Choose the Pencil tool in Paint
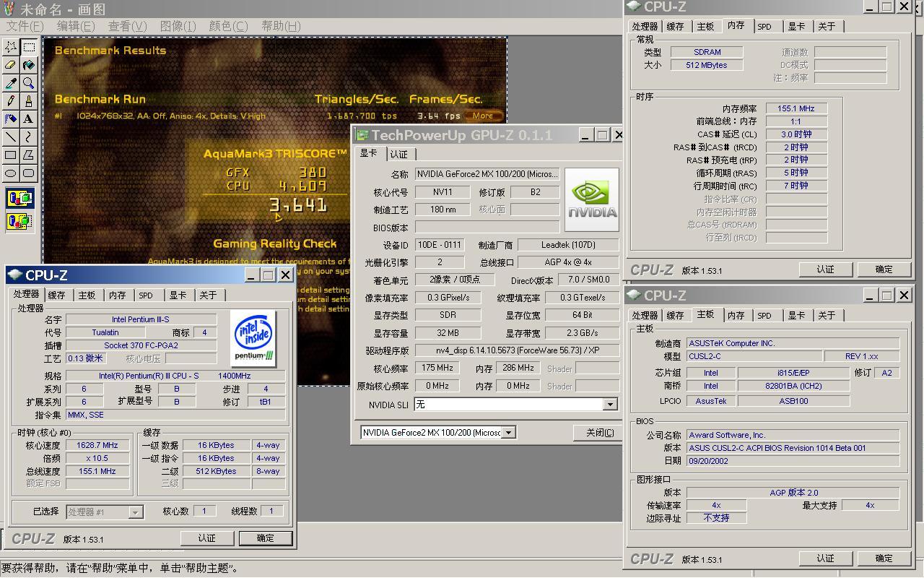Screen dimensions: 924x578 pyautogui.click(x=11, y=101)
